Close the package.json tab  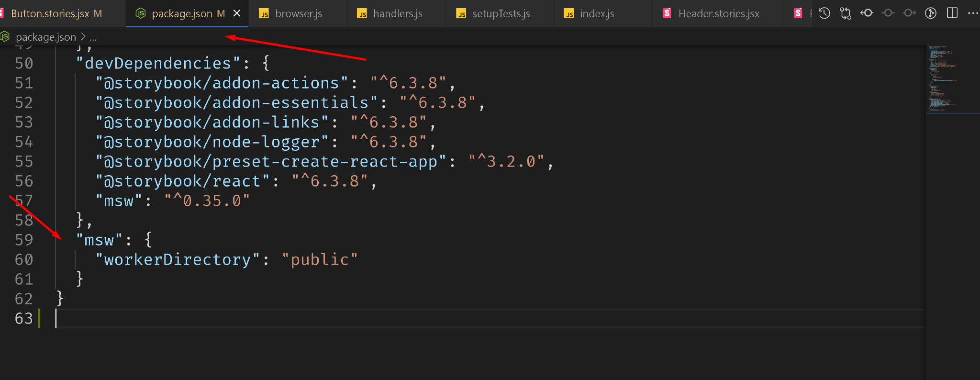tap(237, 13)
